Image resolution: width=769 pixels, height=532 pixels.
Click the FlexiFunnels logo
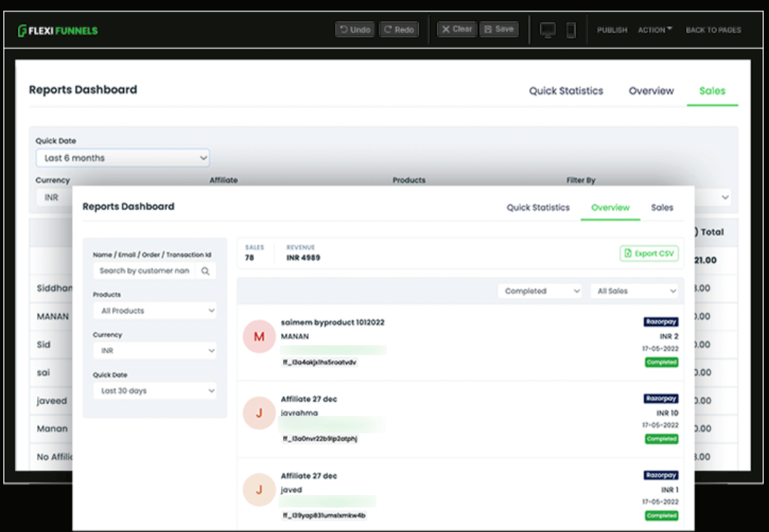(58, 29)
